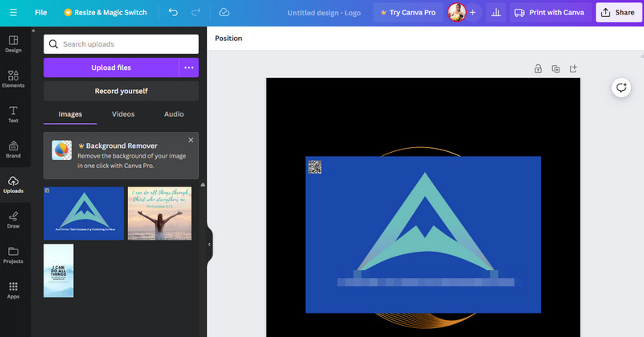644x337 pixels.
Task: Open the File menu
Action: coord(41,13)
